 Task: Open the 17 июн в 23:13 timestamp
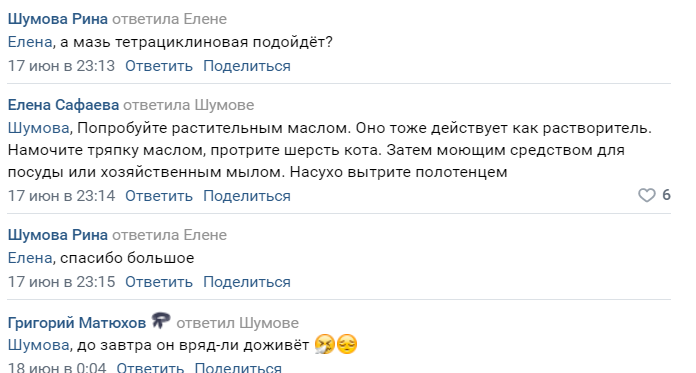(61, 66)
